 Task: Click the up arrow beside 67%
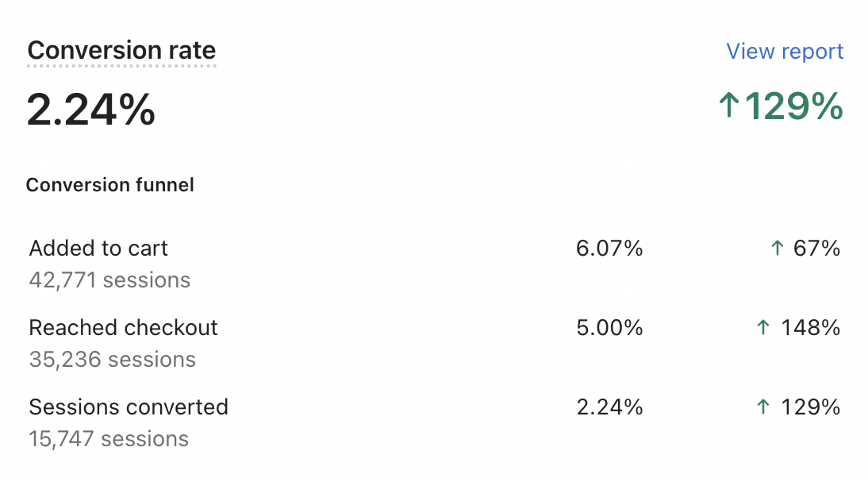[x=778, y=249]
